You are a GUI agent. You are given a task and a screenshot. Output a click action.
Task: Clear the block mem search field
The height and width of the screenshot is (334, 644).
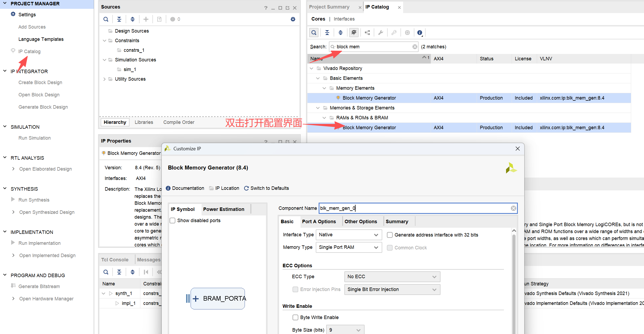pos(415,47)
